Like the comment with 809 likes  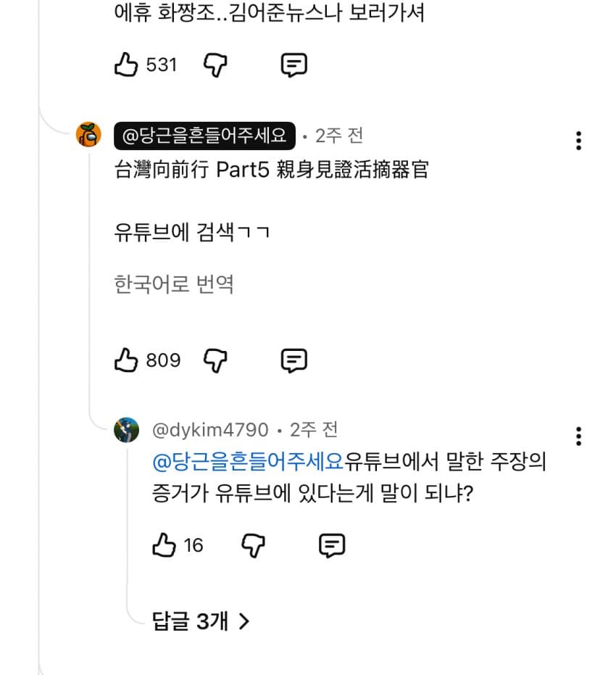(x=126, y=360)
